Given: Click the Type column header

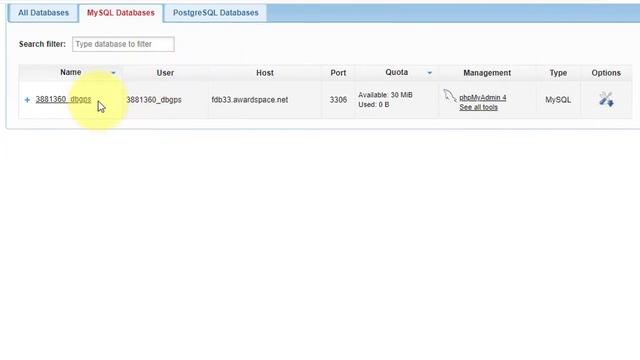Looking at the screenshot, I should 558,73.
